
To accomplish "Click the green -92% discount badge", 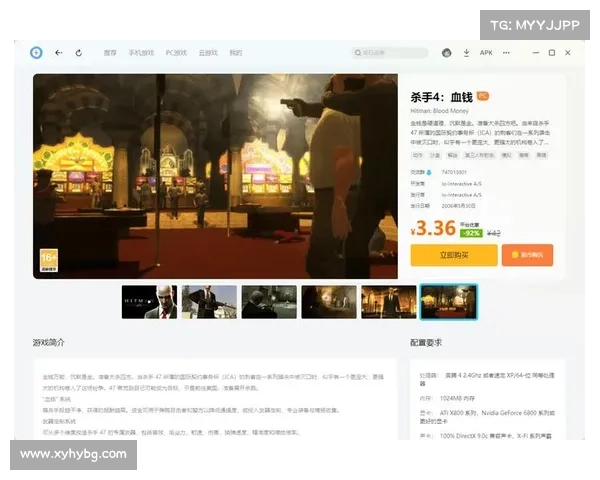I will point(471,233).
